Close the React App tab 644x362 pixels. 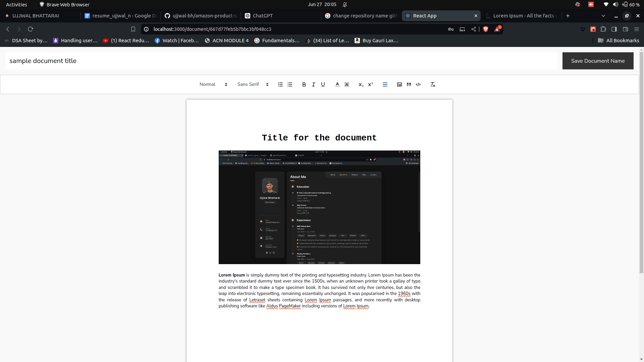(x=476, y=16)
